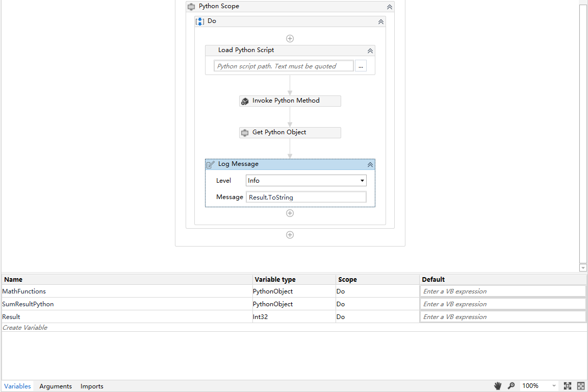Activate the pan hand tool

click(498, 385)
